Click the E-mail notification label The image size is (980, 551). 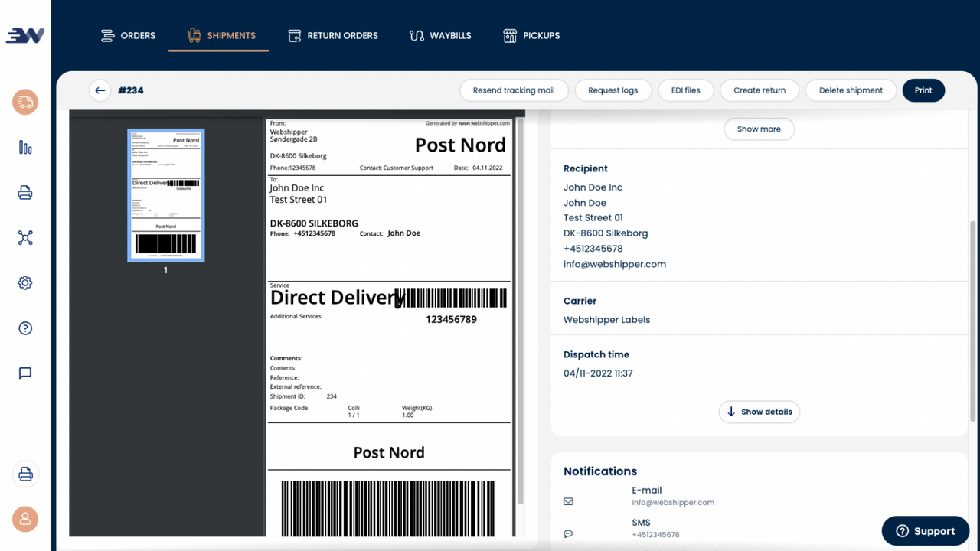(x=647, y=491)
